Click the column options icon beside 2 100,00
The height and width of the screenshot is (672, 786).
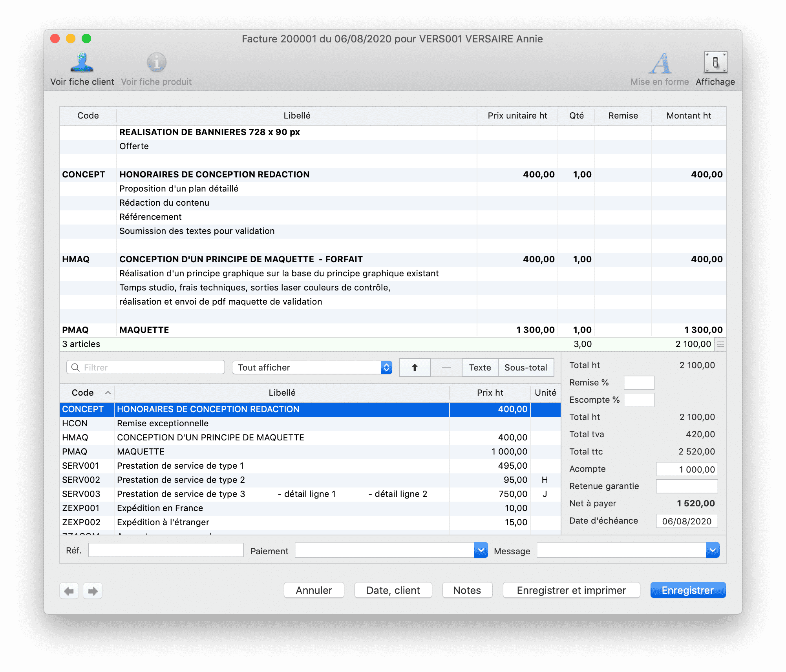pos(720,344)
